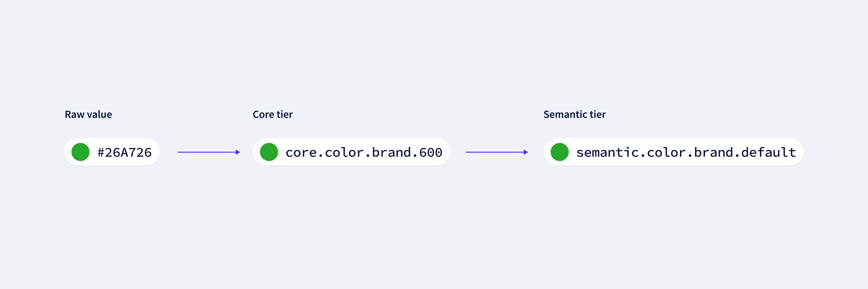Image resolution: width=868 pixels, height=289 pixels.
Task: Select 'brand' in semantic.color.brand.default
Action: click(x=714, y=152)
